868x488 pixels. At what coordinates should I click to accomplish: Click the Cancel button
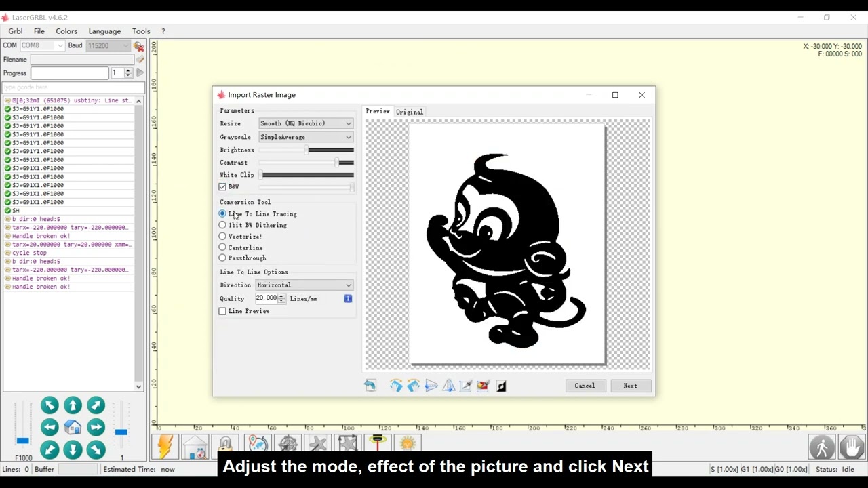click(x=585, y=386)
